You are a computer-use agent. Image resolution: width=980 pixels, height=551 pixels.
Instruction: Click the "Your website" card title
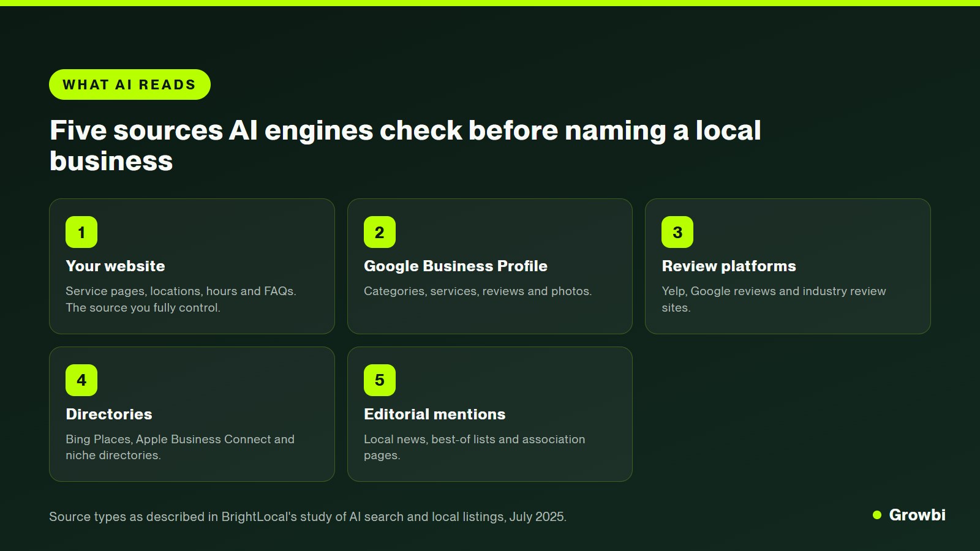[115, 266]
